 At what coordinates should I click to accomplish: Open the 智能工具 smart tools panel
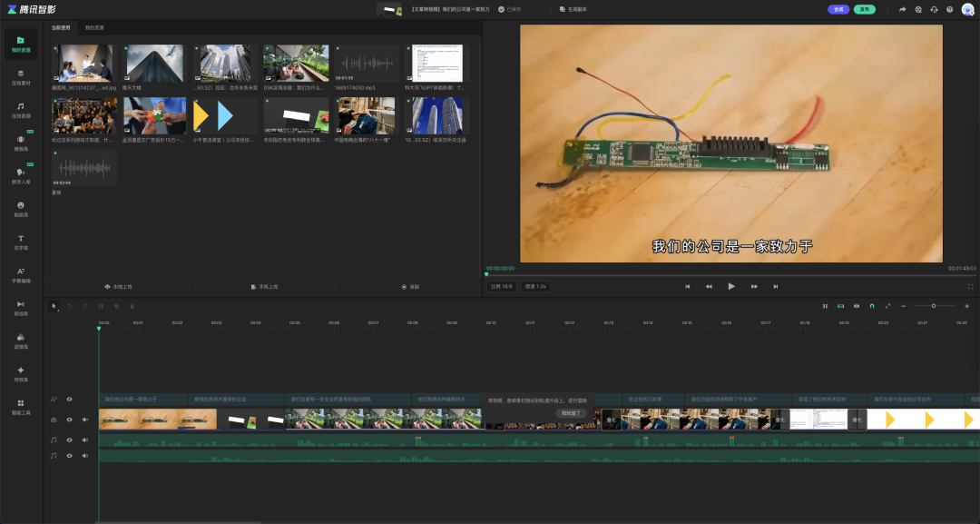pyautogui.click(x=20, y=406)
